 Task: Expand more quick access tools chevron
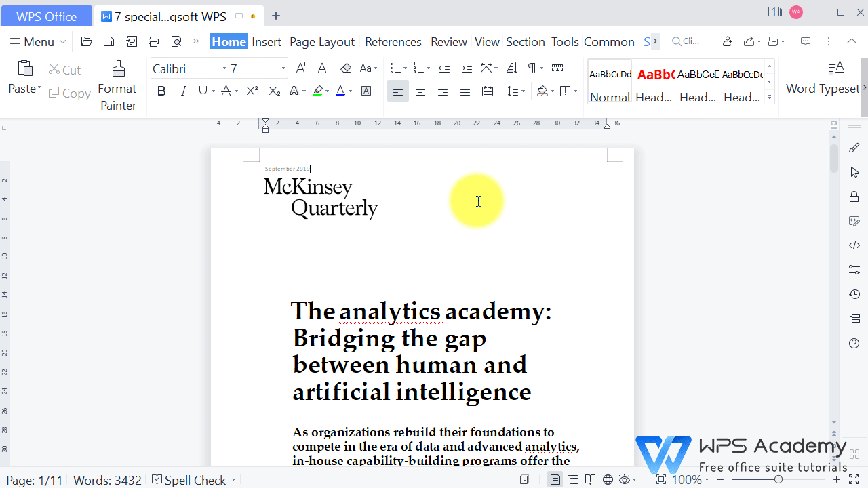196,42
